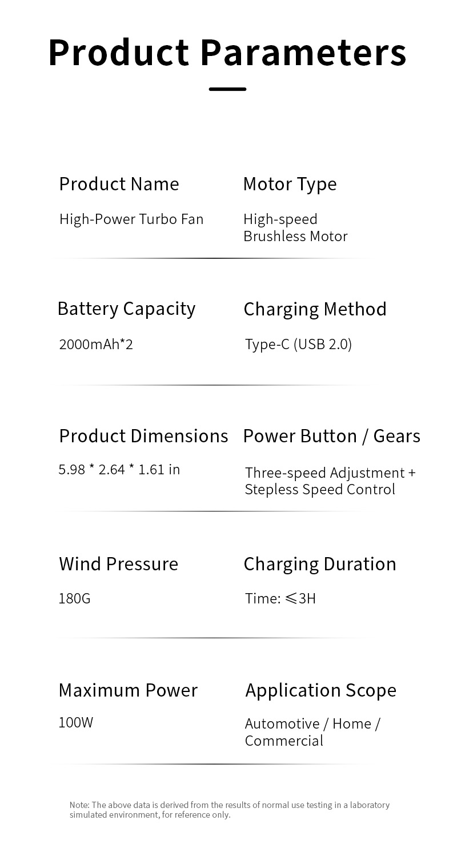457x868 pixels.
Task: Click the "Type-C (USB 2.0)" value
Action: [x=298, y=345]
